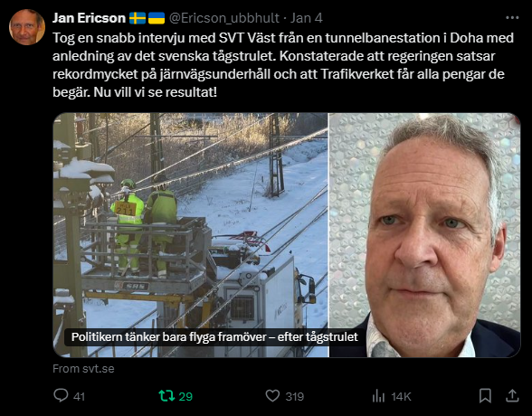Open the reply comment icon

click(62, 396)
